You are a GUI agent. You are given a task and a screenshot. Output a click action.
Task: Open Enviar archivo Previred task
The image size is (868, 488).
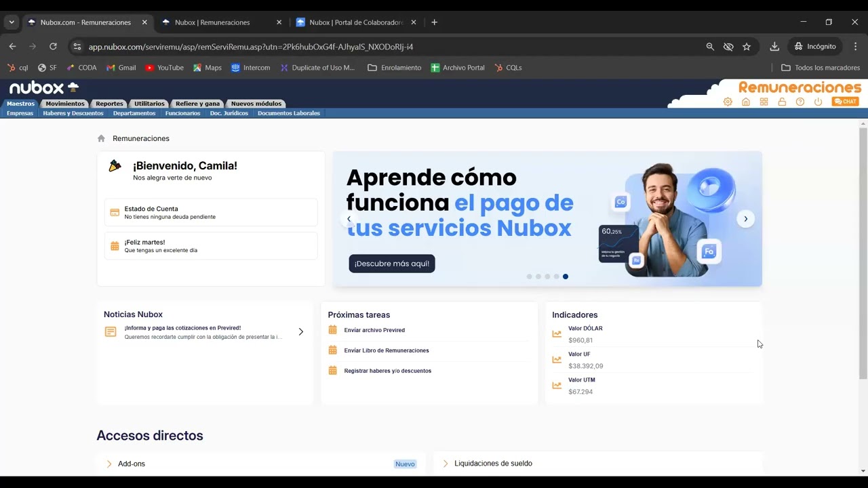click(374, 330)
